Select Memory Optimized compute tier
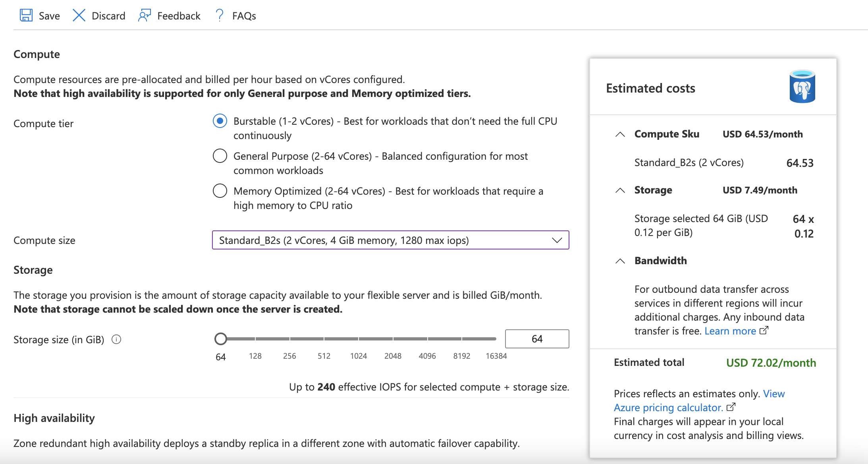The image size is (868, 464). pyautogui.click(x=220, y=191)
